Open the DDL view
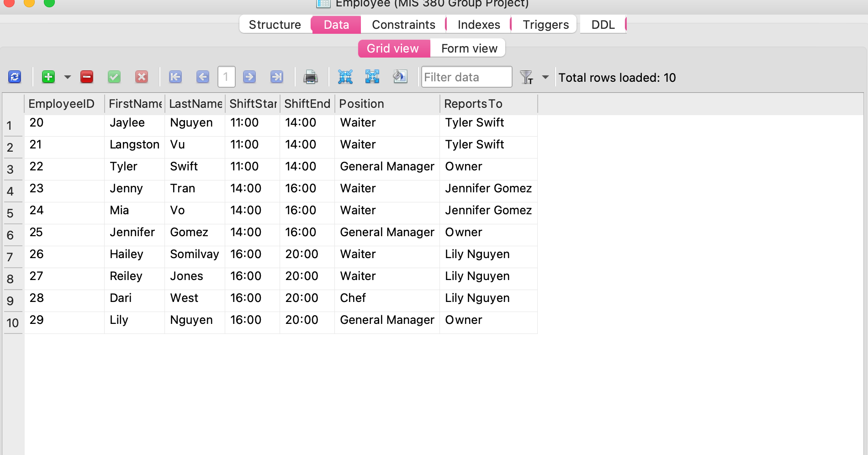This screenshot has height=455, width=868. (x=603, y=25)
